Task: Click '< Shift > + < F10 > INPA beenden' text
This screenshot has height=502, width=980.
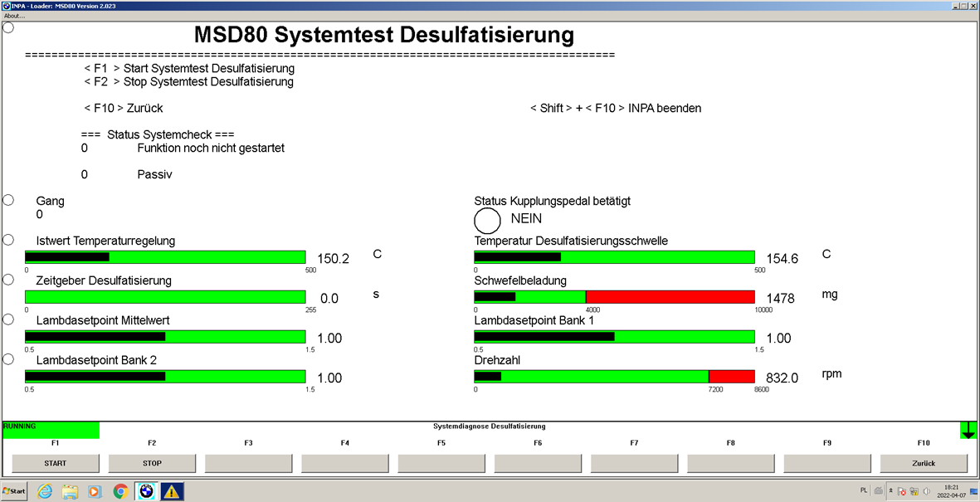Action: 616,108
